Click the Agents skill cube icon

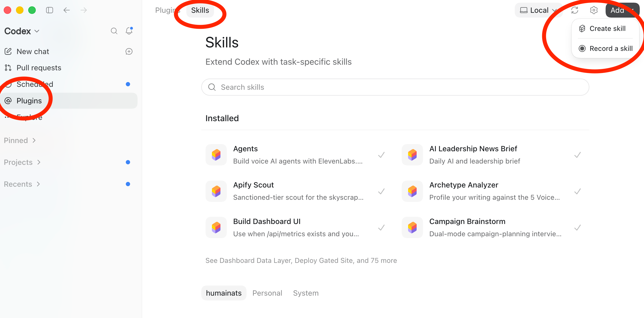[216, 155]
